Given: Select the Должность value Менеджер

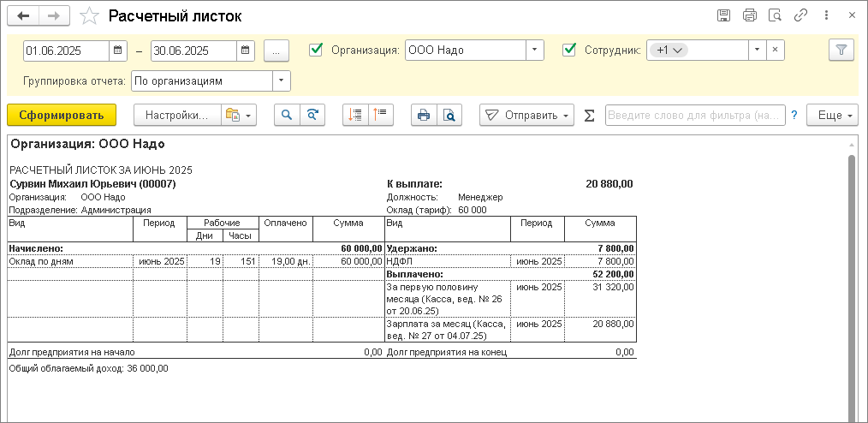Looking at the screenshot, I should pos(480,197).
